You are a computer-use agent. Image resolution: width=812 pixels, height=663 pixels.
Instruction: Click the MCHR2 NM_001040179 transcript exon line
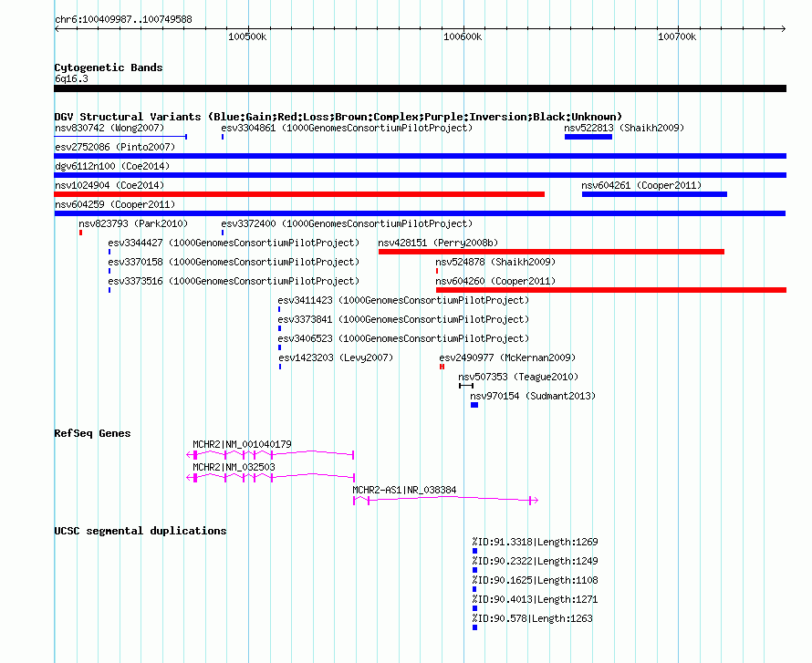tap(270, 454)
